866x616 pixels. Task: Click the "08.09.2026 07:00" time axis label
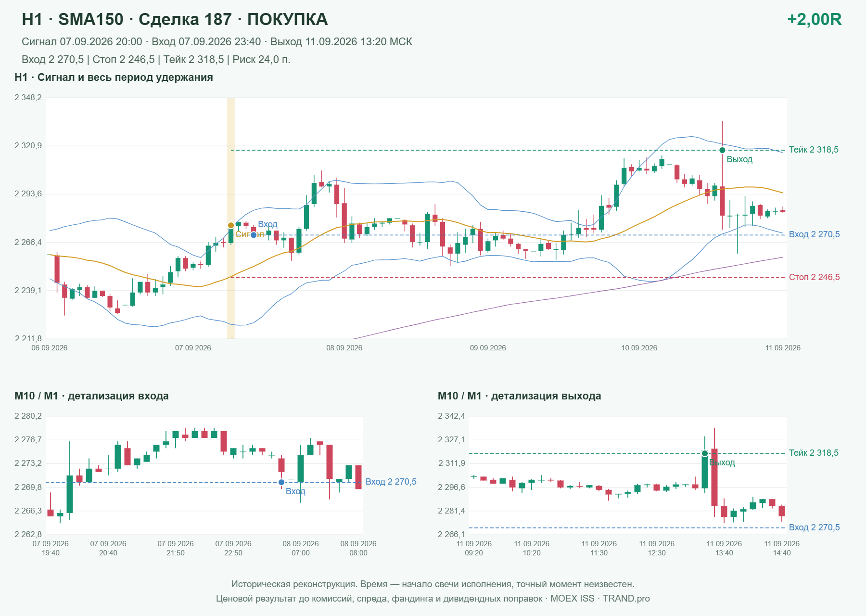point(301,548)
